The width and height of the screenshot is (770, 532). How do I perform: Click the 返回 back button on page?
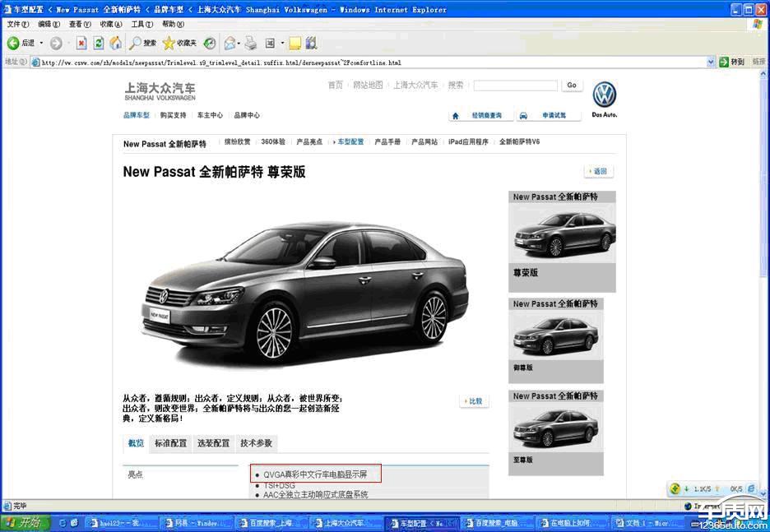[598, 171]
